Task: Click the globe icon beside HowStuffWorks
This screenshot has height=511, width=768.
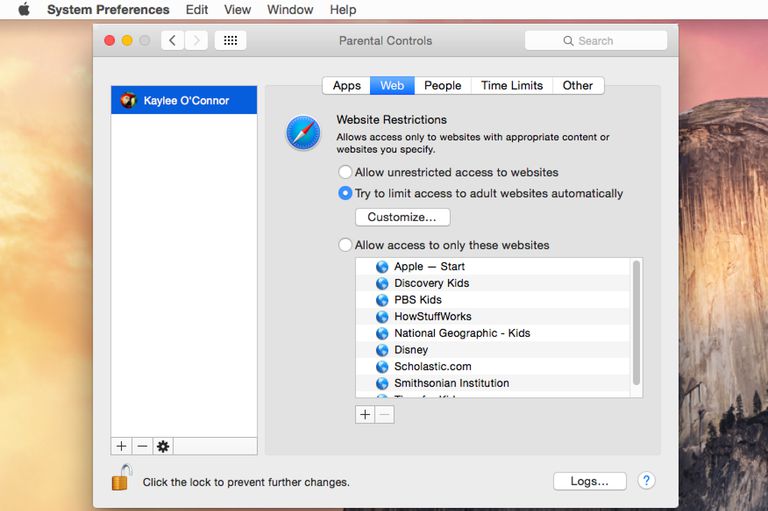Action: [382, 316]
